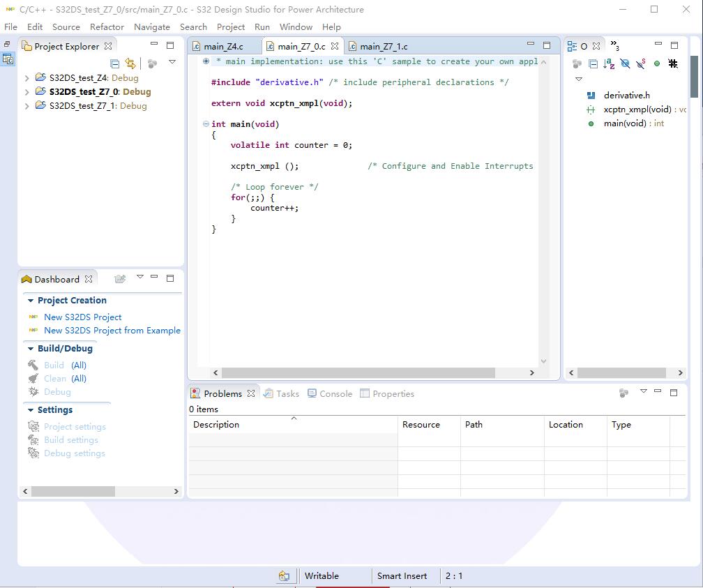Switch to the Tasks tab
Viewport: 703px width, 588px height.
click(x=282, y=394)
